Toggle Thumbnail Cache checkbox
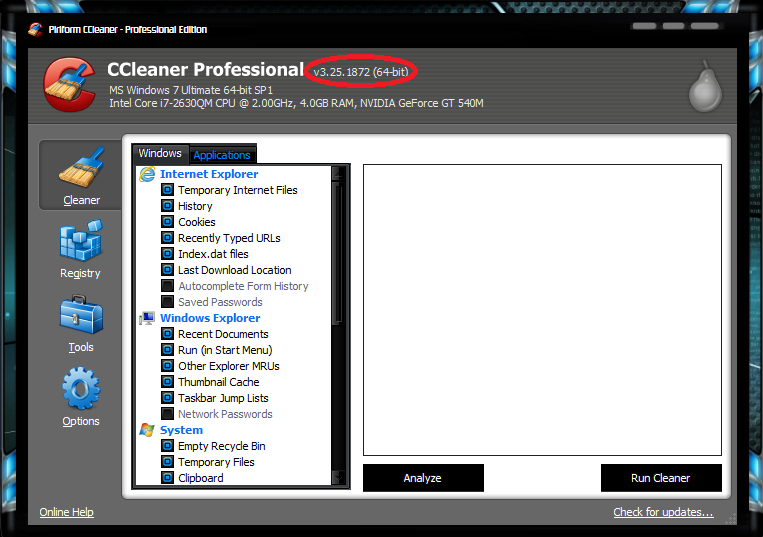The width and height of the screenshot is (763, 537). pyautogui.click(x=167, y=382)
